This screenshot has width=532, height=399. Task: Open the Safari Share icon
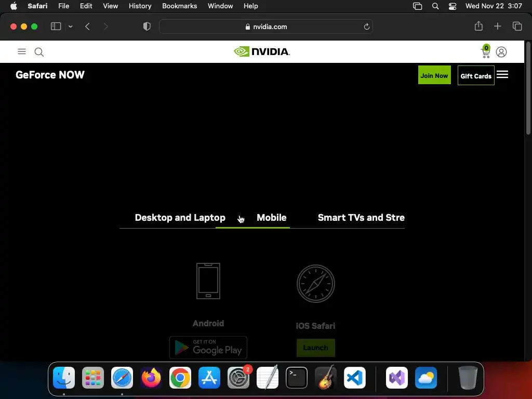478,26
